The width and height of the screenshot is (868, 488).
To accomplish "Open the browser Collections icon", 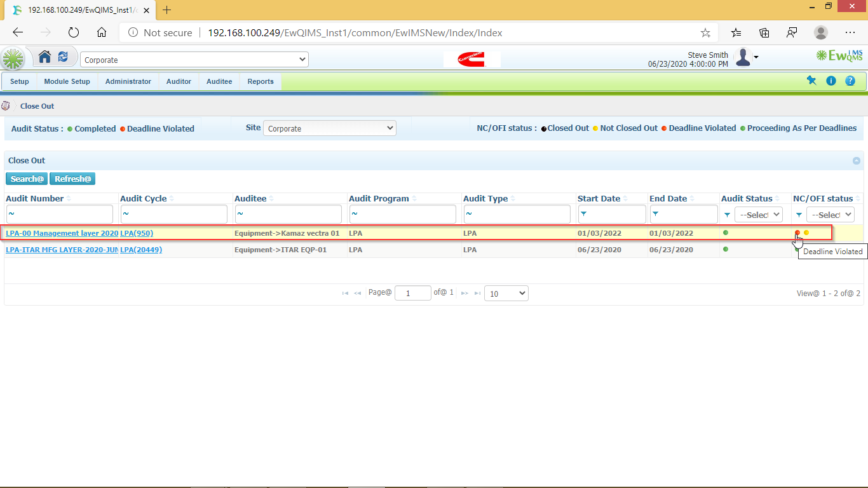I will click(764, 32).
